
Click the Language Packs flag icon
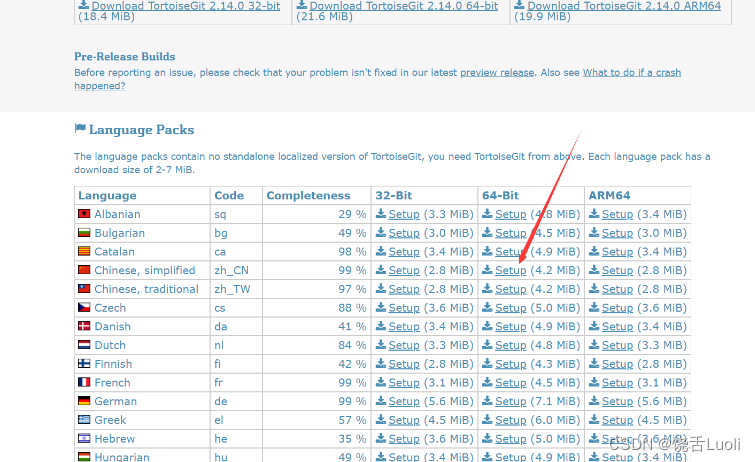coord(80,128)
